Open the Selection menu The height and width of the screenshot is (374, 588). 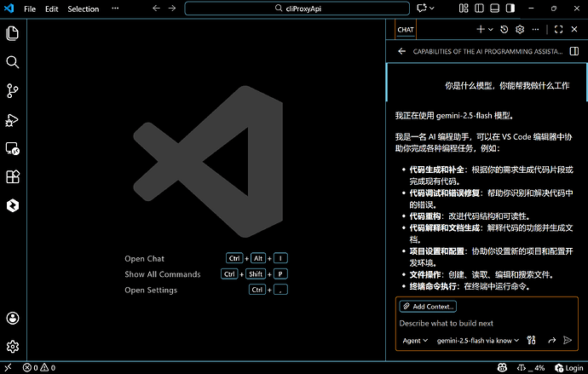point(84,9)
